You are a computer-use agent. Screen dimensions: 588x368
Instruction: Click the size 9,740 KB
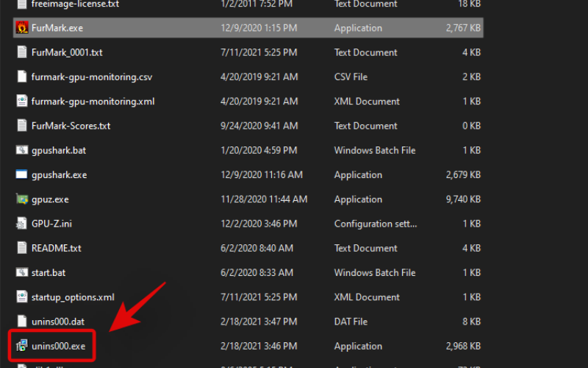pyautogui.click(x=463, y=199)
